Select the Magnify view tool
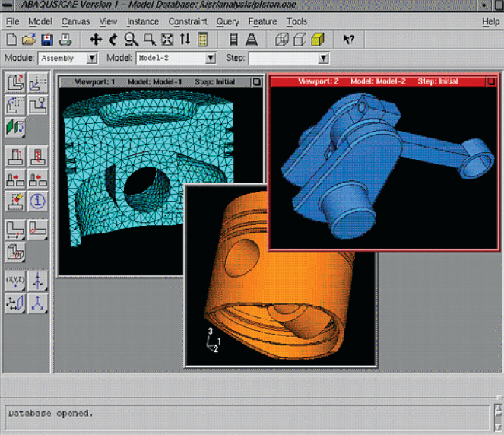 click(131, 40)
